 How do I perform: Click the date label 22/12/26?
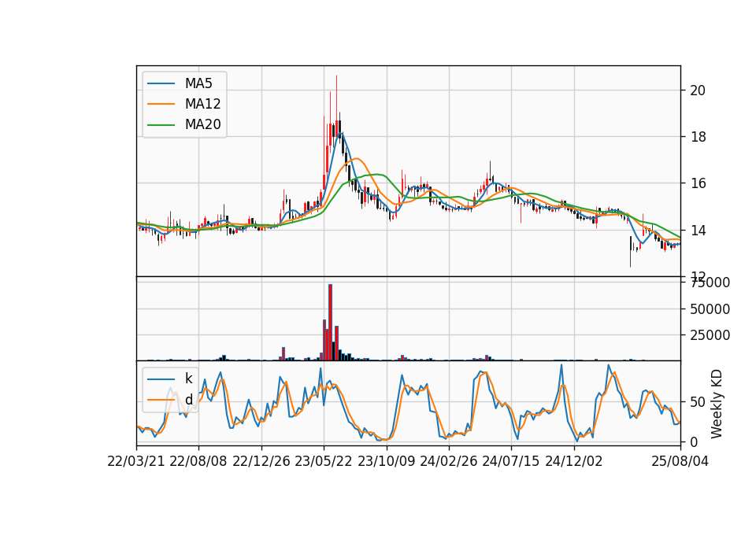click(x=261, y=462)
